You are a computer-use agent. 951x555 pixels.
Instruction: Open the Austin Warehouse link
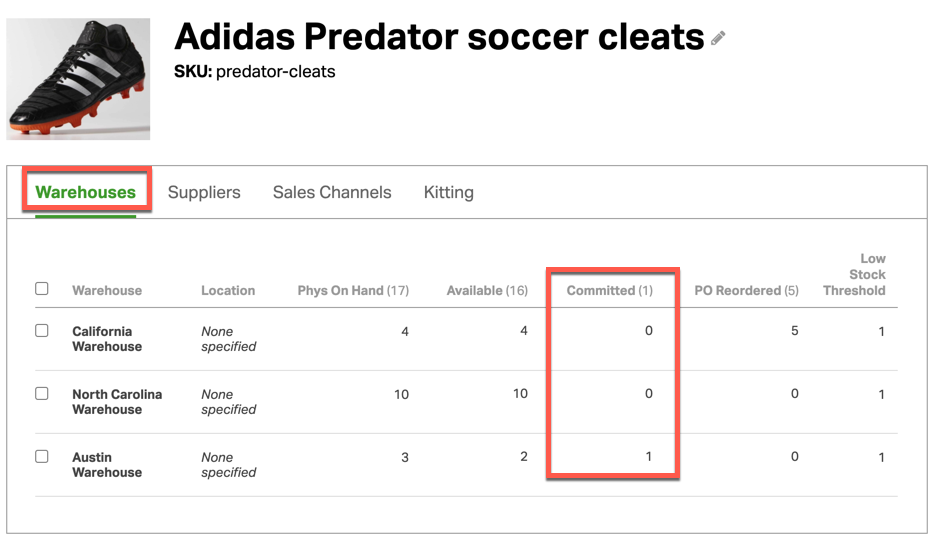click(x=107, y=465)
